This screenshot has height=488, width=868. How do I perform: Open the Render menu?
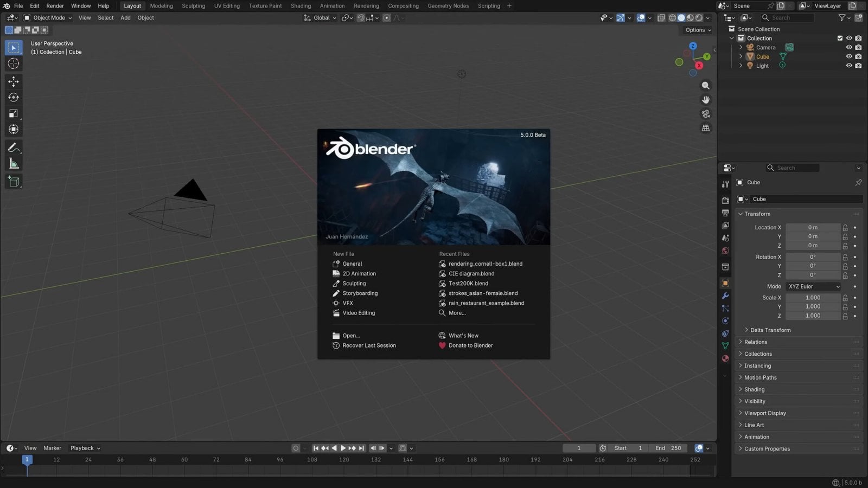coord(54,5)
